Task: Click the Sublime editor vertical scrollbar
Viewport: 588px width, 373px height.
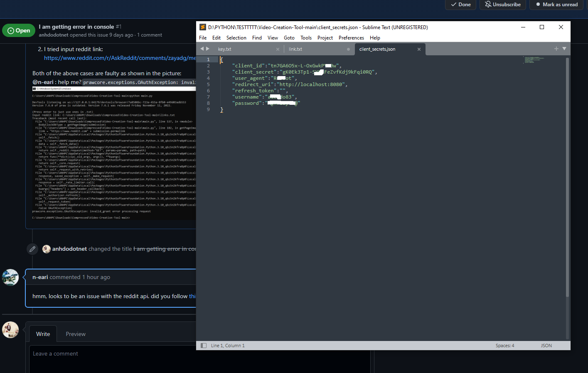Action: (x=567, y=177)
